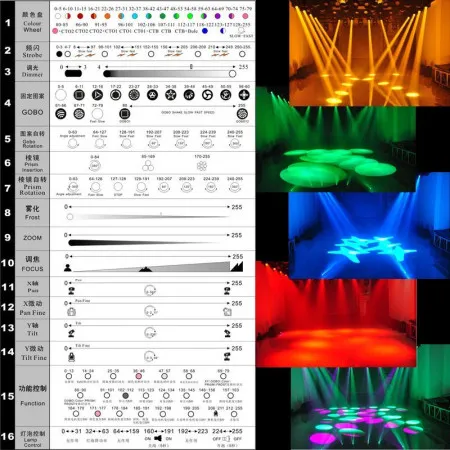Select the three-facet prism icon 85-169
This screenshot has width=450, height=450.
(148, 165)
